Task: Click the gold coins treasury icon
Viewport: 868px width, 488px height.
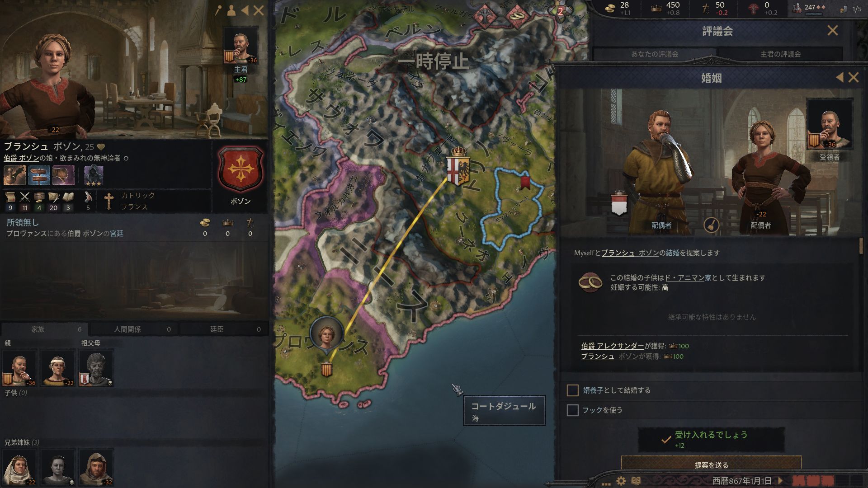Action: (610, 8)
